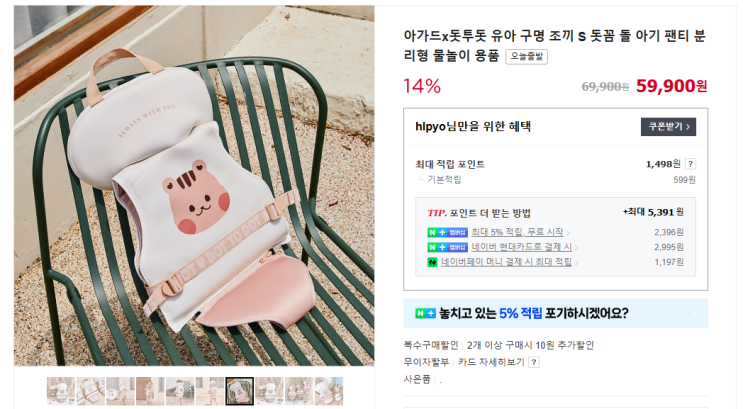743x409 pixels.
Task: Select the first product thumbnail
Action: point(61,391)
